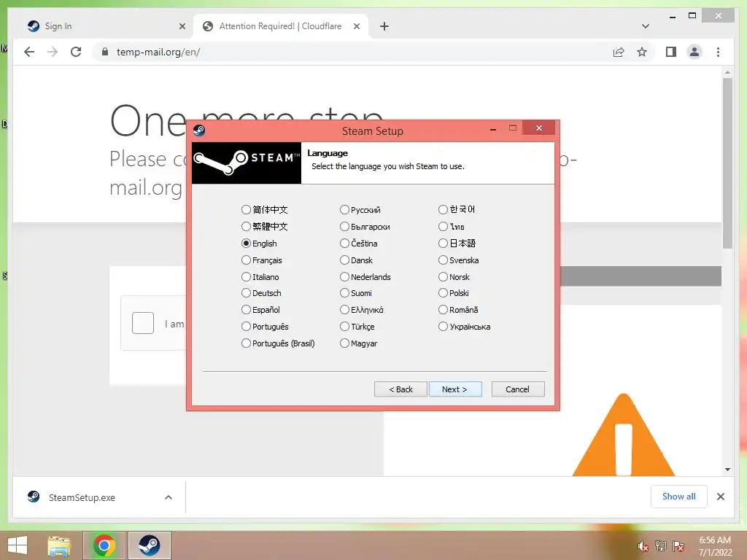Open the Windows Start menu
The image size is (747, 560).
(18, 545)
